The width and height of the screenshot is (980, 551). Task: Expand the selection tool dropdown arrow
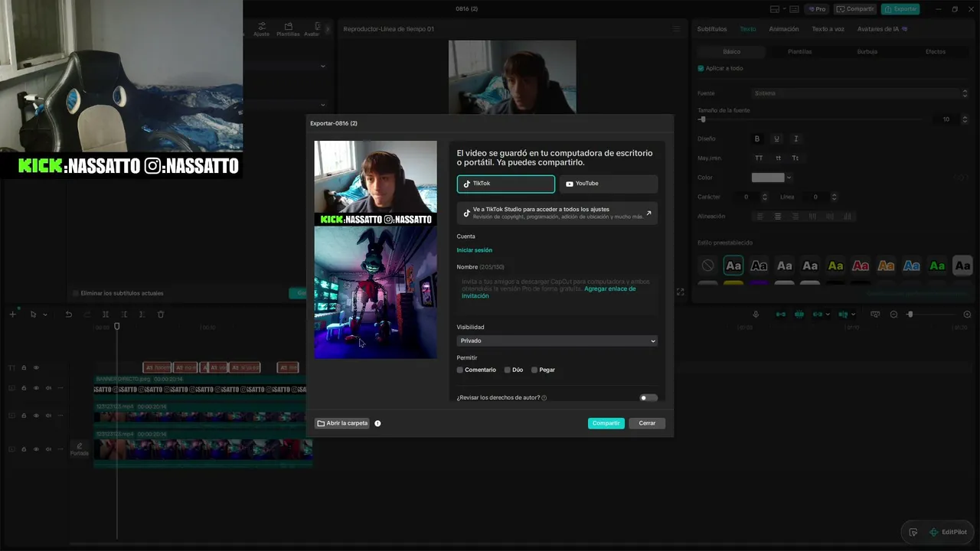(45, 315)
